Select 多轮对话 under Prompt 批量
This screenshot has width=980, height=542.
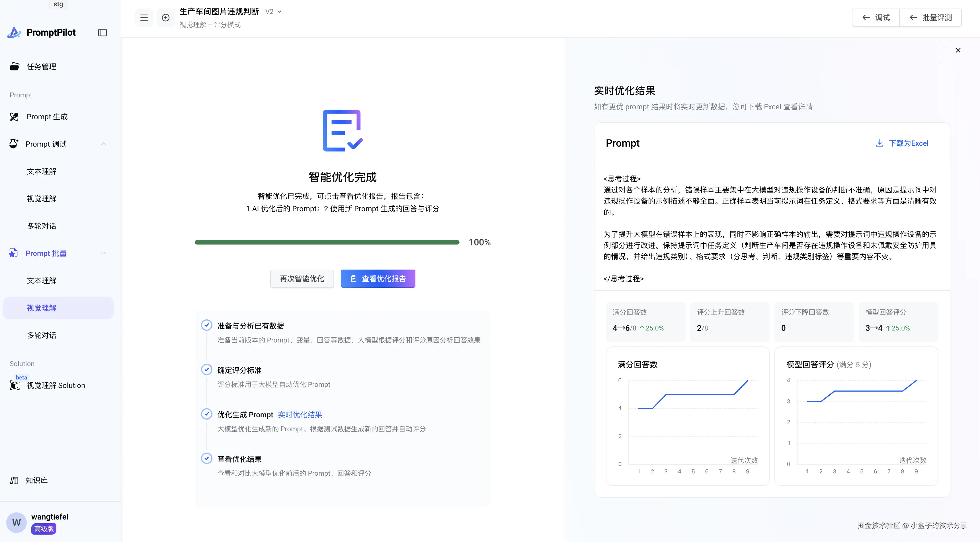pyautogui.click(x=42, y=335)
